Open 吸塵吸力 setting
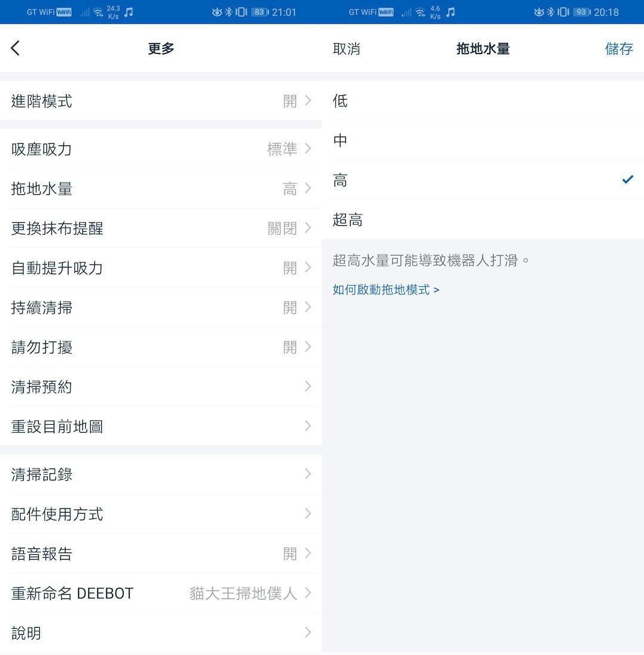 161,149
